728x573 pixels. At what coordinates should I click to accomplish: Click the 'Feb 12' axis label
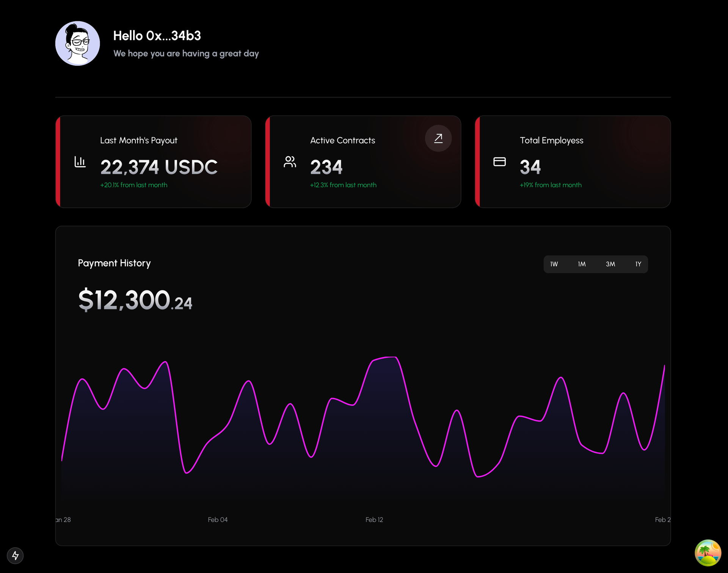(x=374, y=520)
